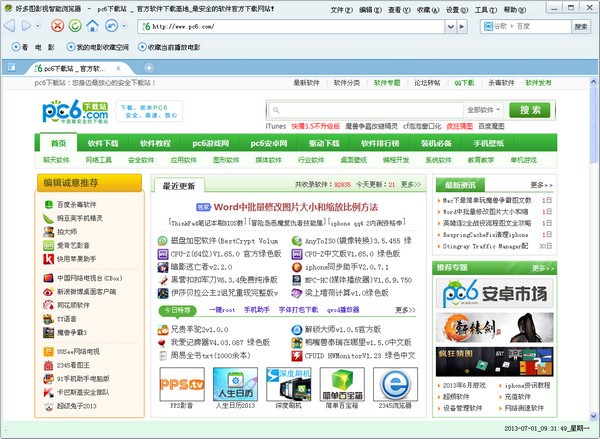Click the page scrollbar down arrow
Viewport: 600px width, 439px height.
click(x=593, y=416)
